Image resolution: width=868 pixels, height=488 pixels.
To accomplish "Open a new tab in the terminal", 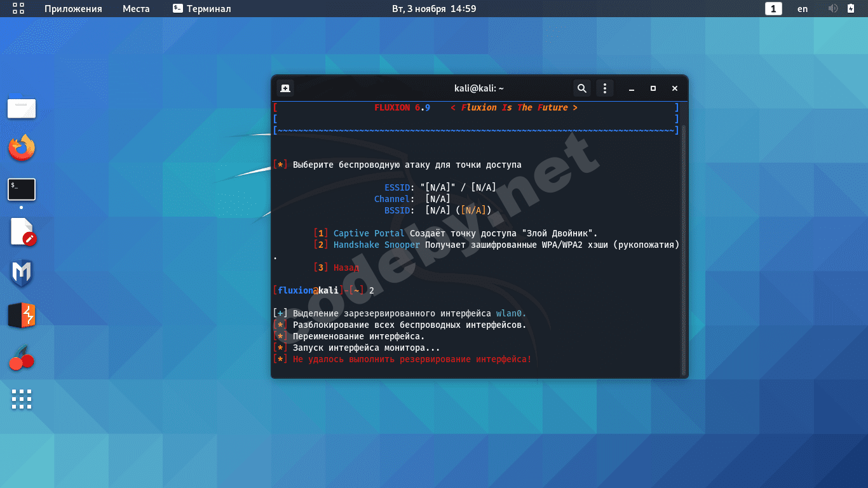I will 285,88.
